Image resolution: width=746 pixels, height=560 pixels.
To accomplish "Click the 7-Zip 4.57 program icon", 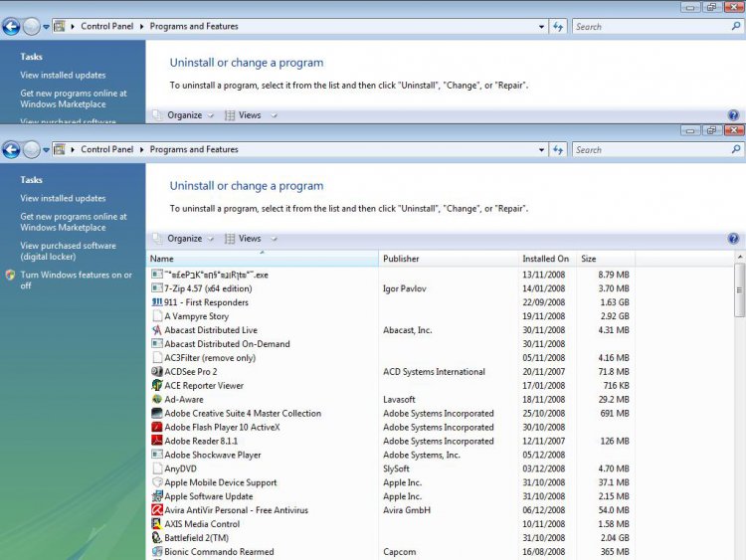I will pos(156,288).
